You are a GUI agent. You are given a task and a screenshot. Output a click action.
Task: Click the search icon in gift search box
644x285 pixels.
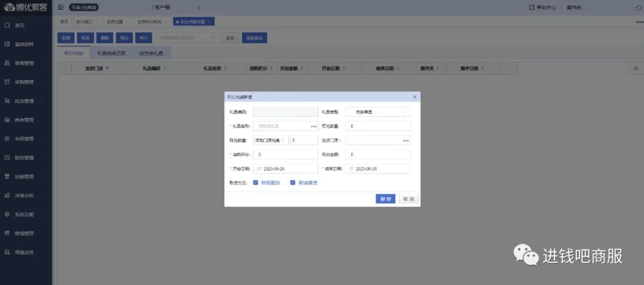[x=213, y=38]
